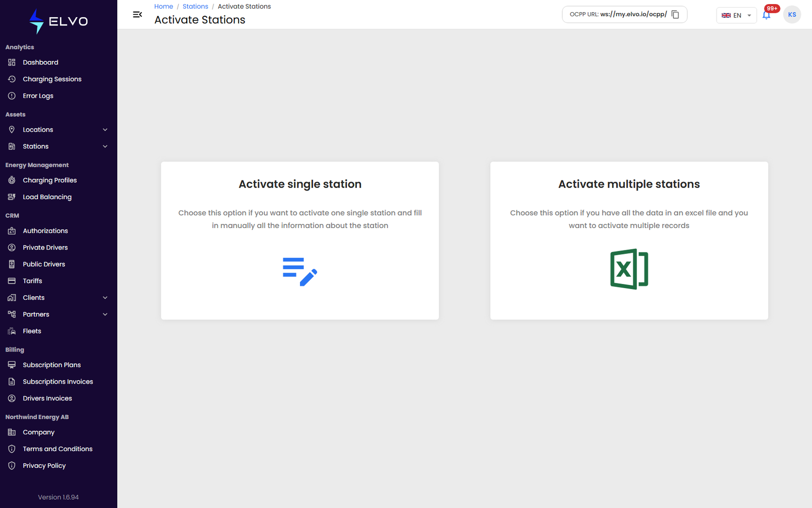Open Tariffs menu item
Screen dimensions: 812x508
(58, 281)
